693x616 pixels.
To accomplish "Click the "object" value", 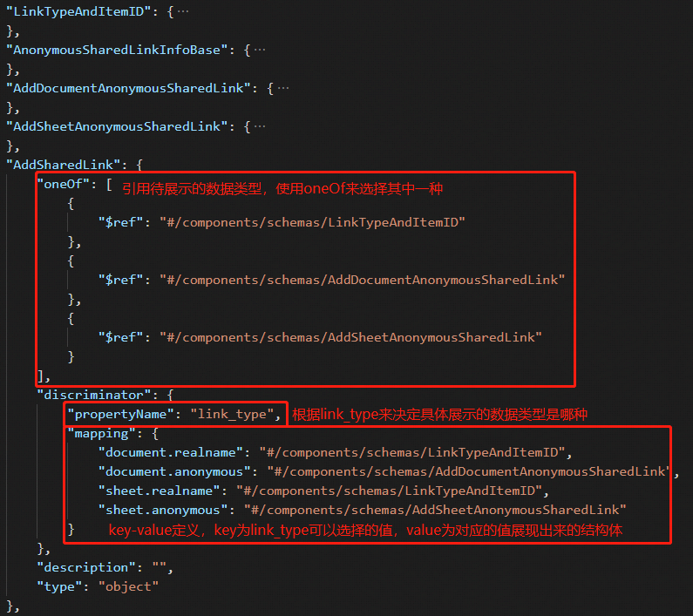I will [129, 586].
